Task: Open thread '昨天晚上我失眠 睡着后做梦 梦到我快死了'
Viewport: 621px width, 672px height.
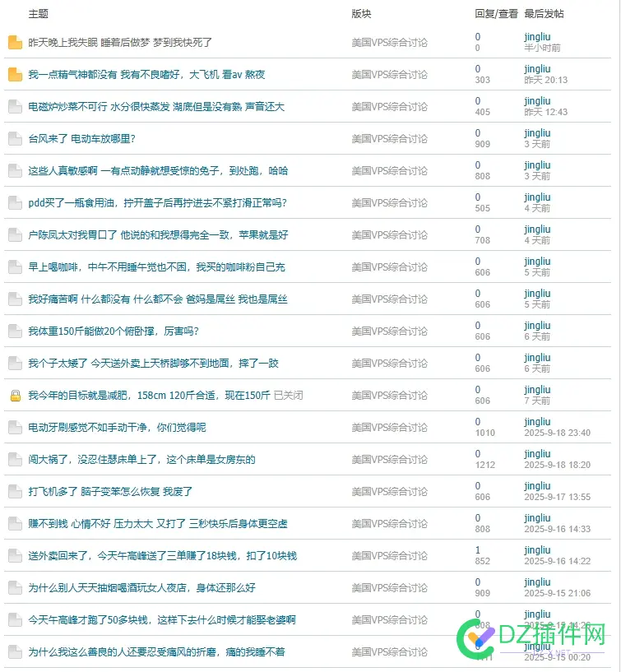Action: tap(120, 43)
